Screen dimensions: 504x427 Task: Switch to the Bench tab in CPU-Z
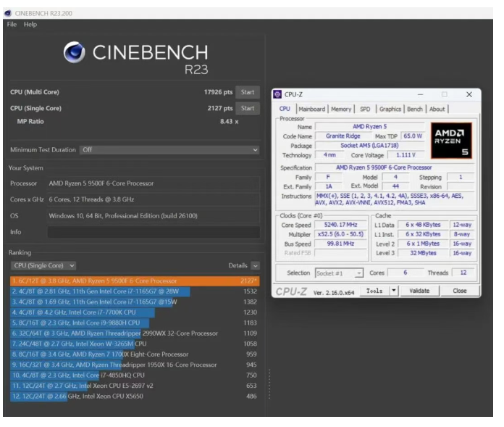pyautogui.click(x=415, y=109)
